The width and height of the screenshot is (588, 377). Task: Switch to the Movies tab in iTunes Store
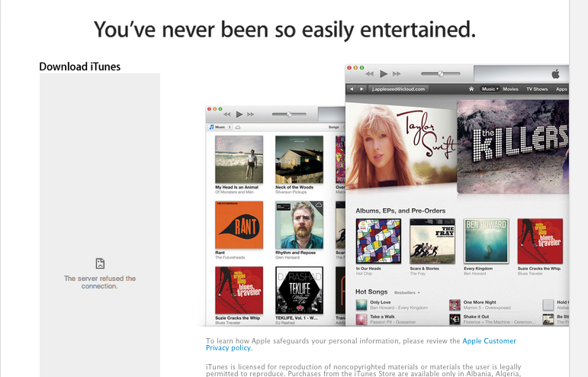pyautogui.click(x=510, y=89)
